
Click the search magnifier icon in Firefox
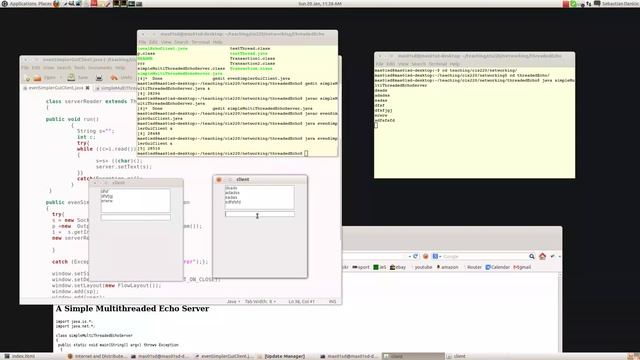tap(532, 256)
